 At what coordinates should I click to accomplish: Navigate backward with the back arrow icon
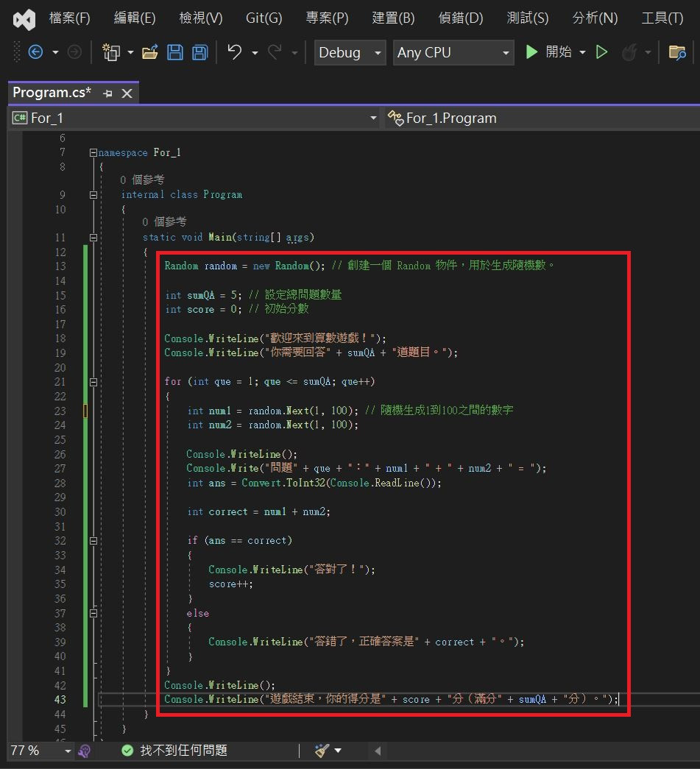coord(35,52)
